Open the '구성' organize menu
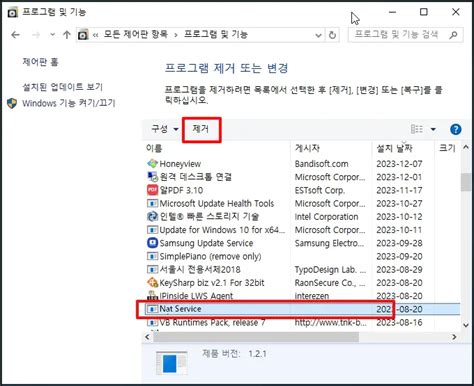 tap(165, 129)
